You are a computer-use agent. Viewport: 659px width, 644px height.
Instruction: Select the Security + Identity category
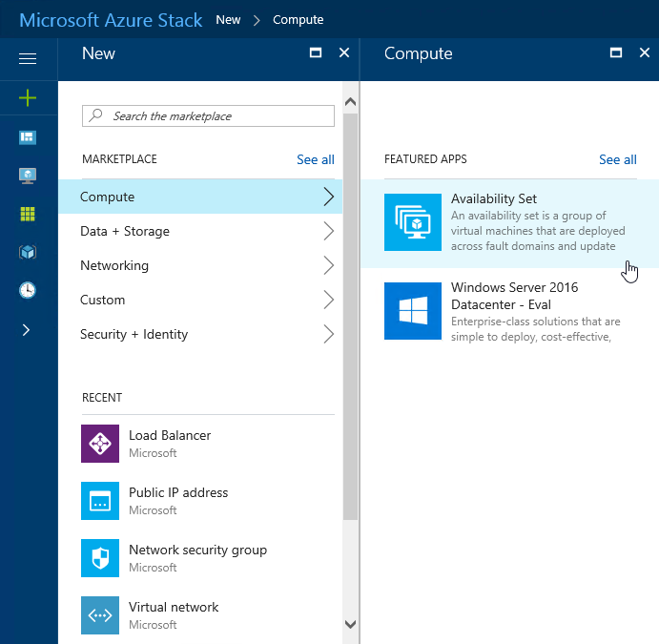click(200, 334)
